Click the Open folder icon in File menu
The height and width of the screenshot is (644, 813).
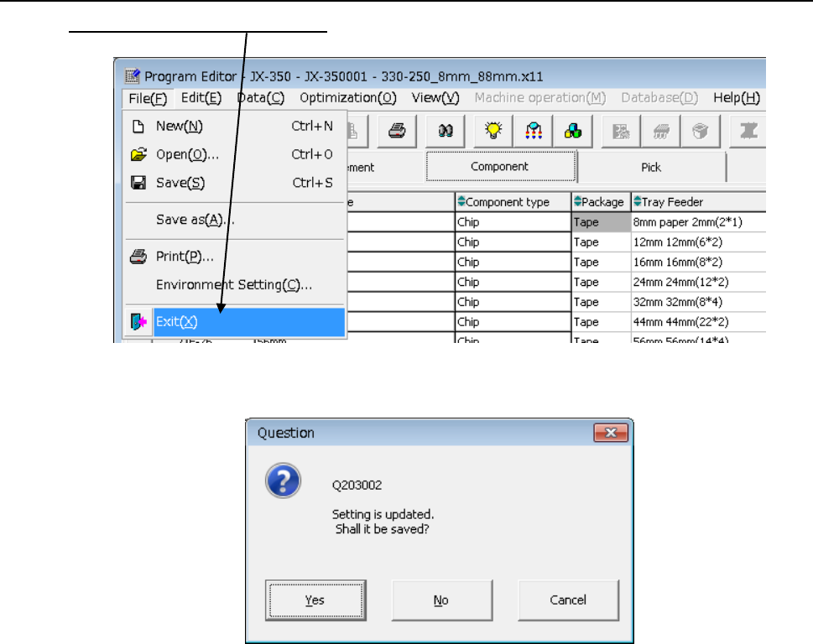138,154
